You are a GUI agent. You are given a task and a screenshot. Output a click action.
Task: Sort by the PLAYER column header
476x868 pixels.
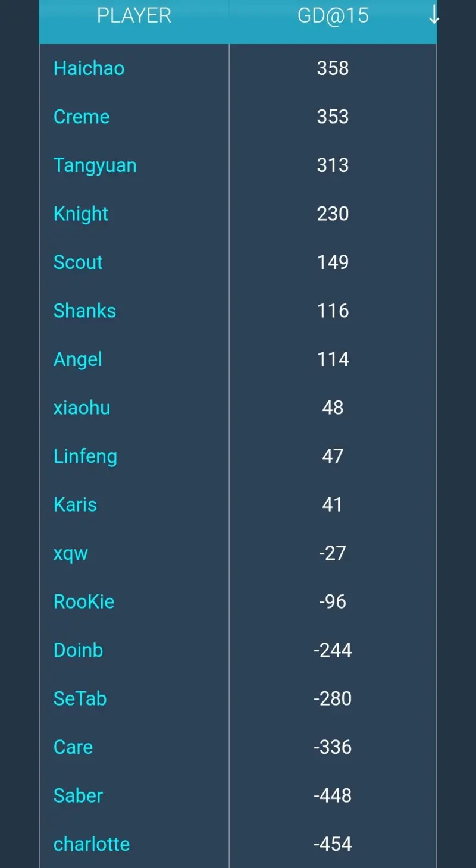pyautogui.click(x=134, y=16)
